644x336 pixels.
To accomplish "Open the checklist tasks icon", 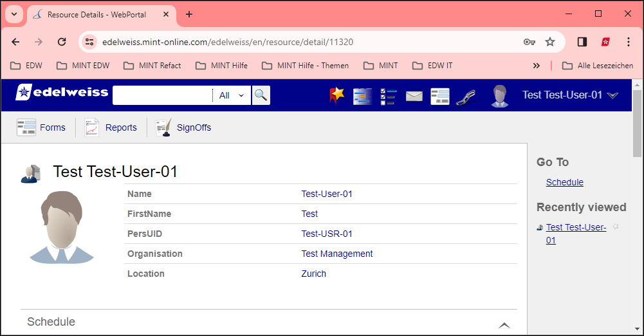I will point(388,97).
